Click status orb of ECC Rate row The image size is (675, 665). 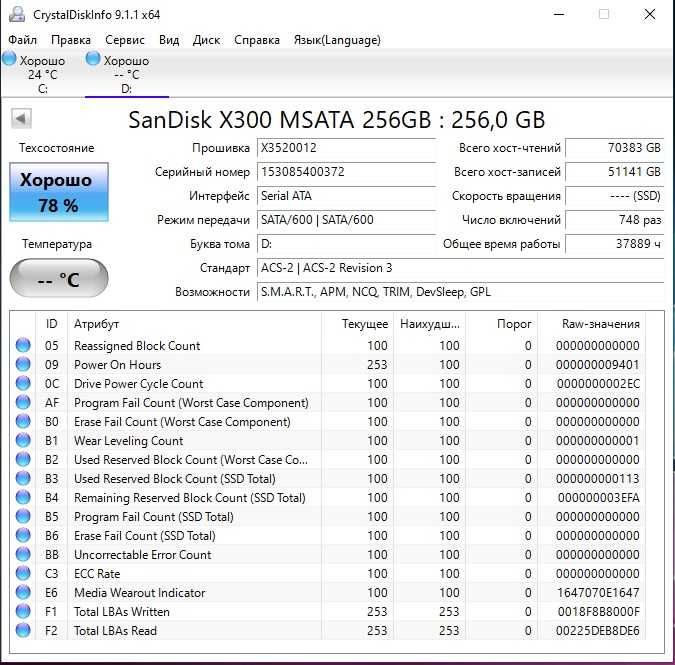pos(23,573)
